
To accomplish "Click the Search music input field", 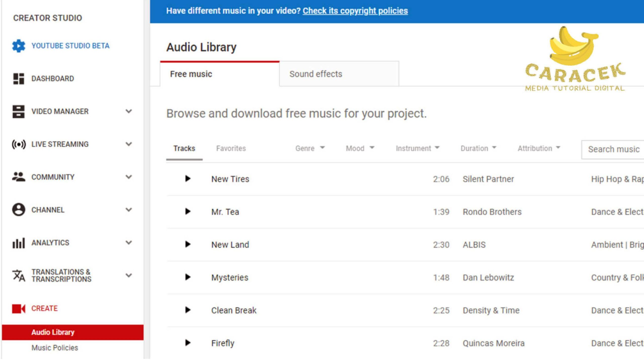I will (x=613, y=149).
